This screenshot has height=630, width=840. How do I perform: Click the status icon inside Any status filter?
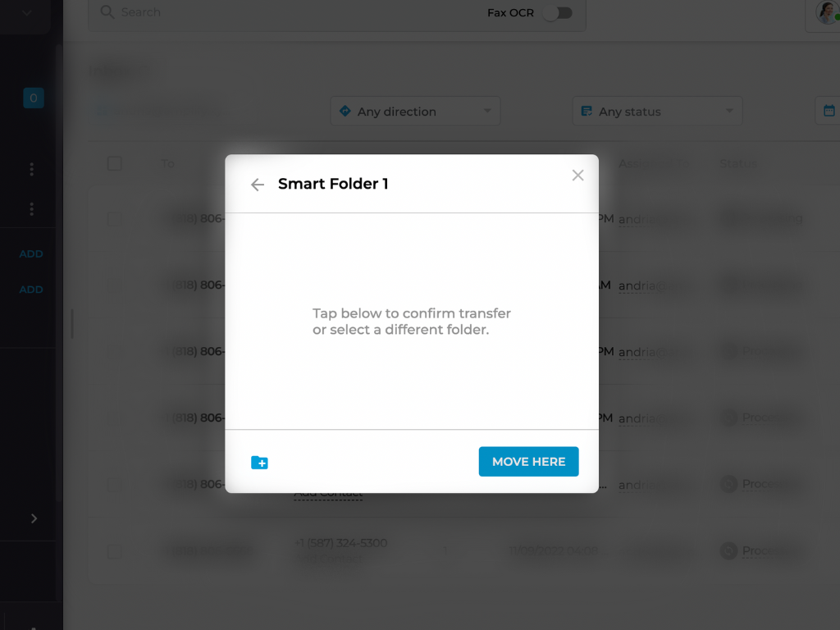[585, 110]
